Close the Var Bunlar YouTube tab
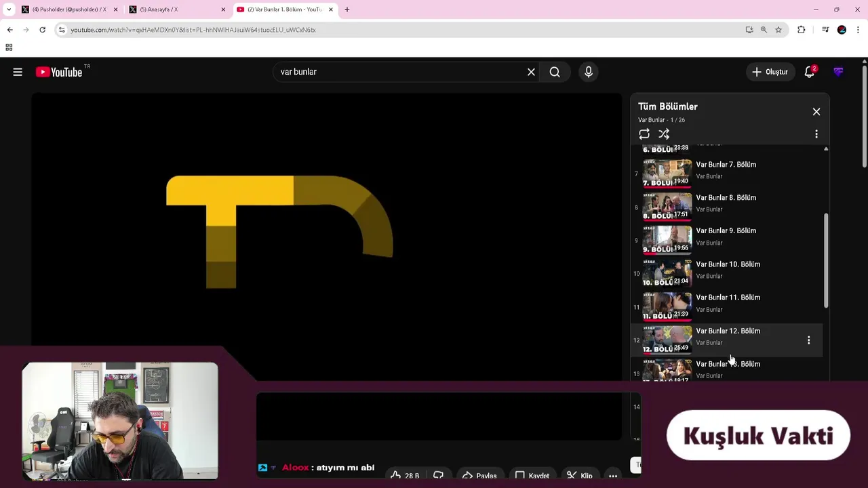This screenshot has width=868, height=488. pos(331,9)
